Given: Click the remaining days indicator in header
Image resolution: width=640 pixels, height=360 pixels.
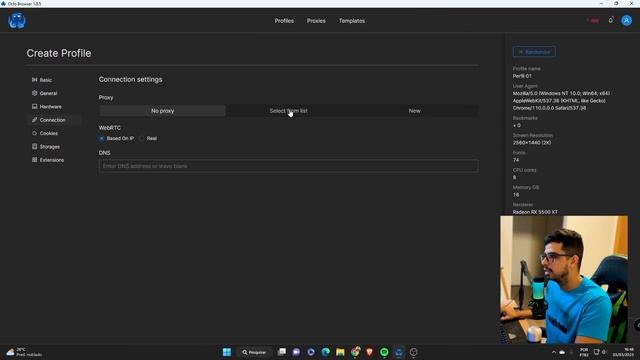Looking at the screenshot, I should tap(593, 20).
